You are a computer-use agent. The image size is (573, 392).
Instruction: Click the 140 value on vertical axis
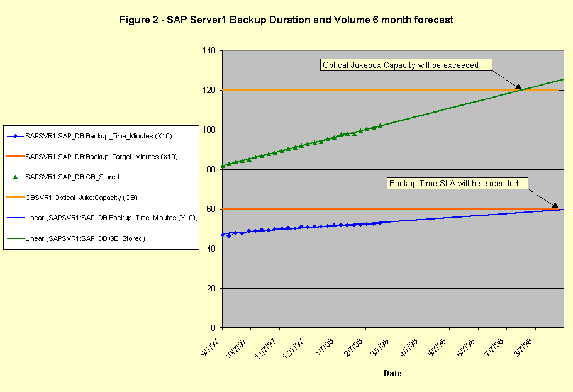[x=209, y=51]
